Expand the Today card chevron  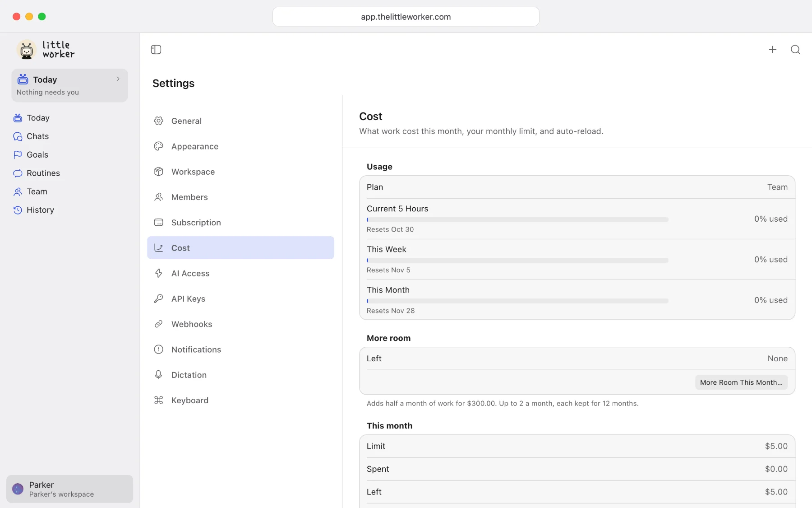pos(118,79)
